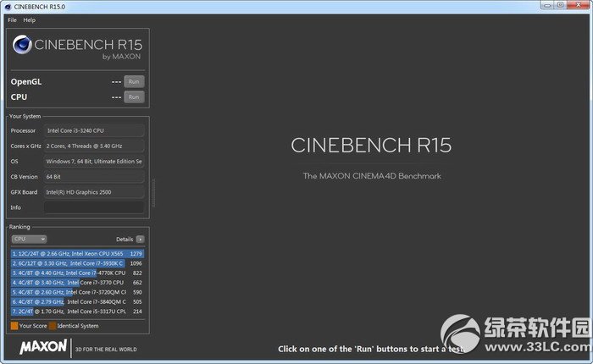Select the Processor field Intel Core i3-3240
The height and width of the screenshot is (364, 593).
coord(94,130)
